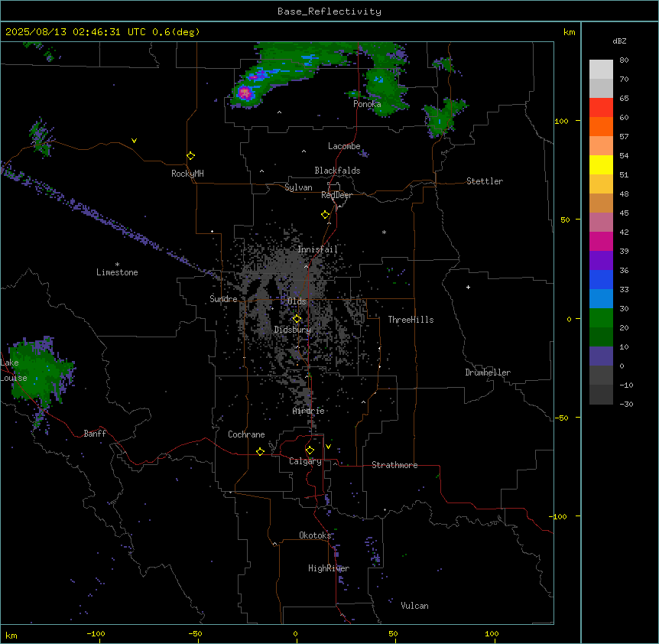Image resolution: width=659 pixels, height=644 pixels.
Task: Click the yellow diamond marker beside RockyMH
Action: click(190, 156)
